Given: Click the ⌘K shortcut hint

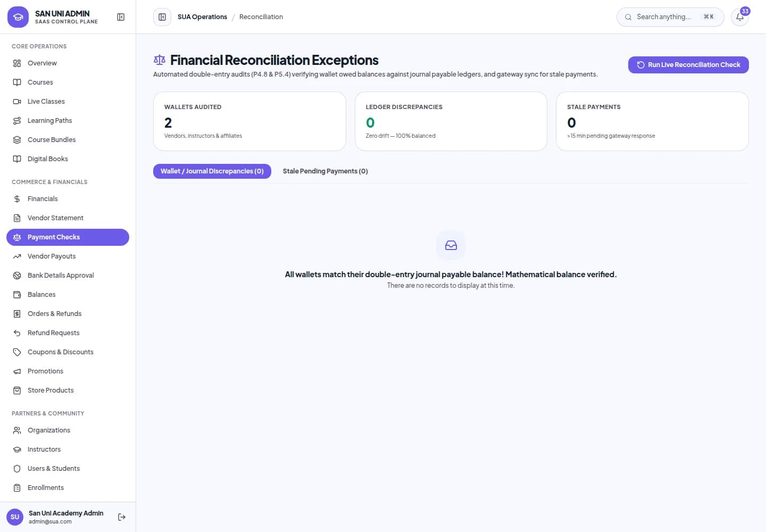Looking at the screenshot, I should pos(709,17).
